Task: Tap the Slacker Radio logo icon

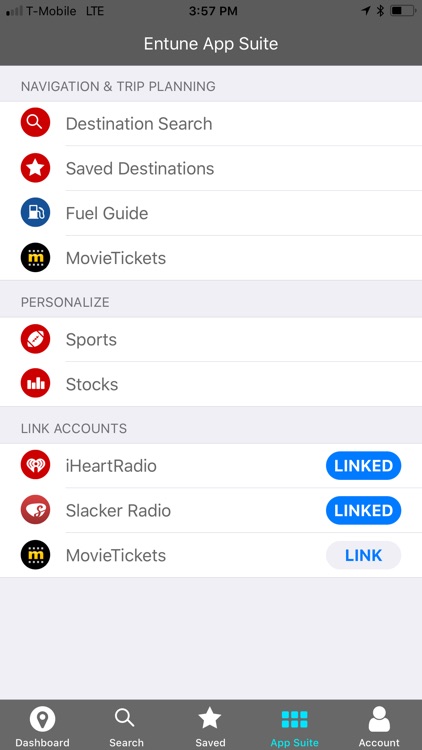Action: (35, 510)
